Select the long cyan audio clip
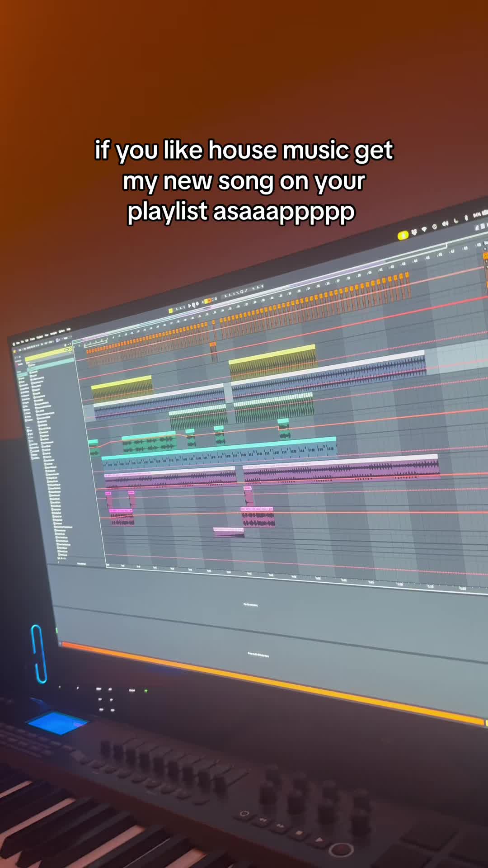488x868 pixels. [x=219, y=454]
